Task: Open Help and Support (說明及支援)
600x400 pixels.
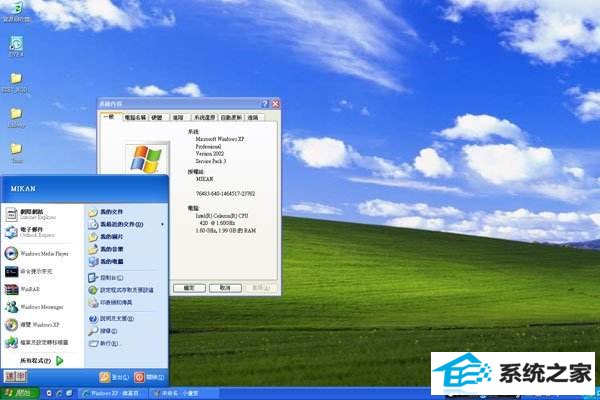Action: coord(111,318)
